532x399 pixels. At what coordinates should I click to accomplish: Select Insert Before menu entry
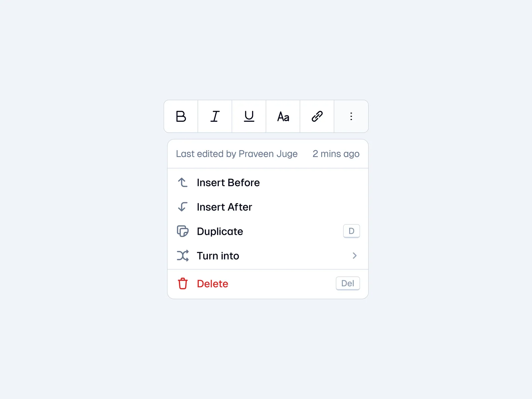click(x=228, y=183)
